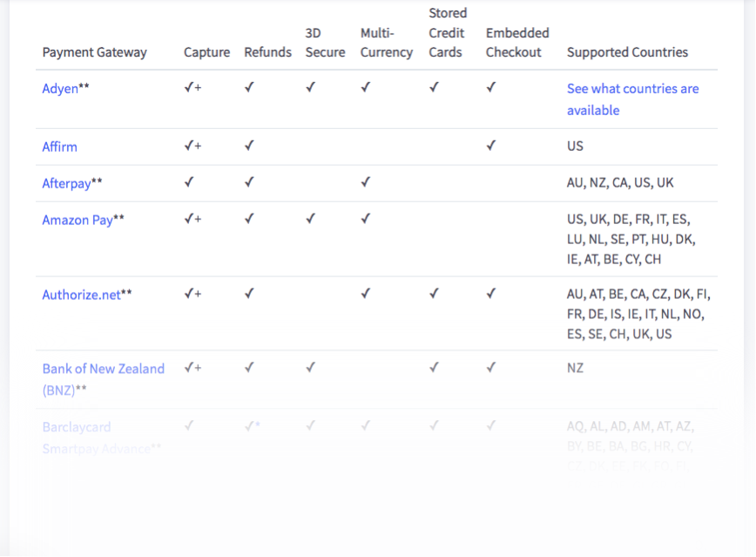Click the 'Stored Credit Cards' column header
This screenshot has height=557, width=756.
click(x=448, y=33)
